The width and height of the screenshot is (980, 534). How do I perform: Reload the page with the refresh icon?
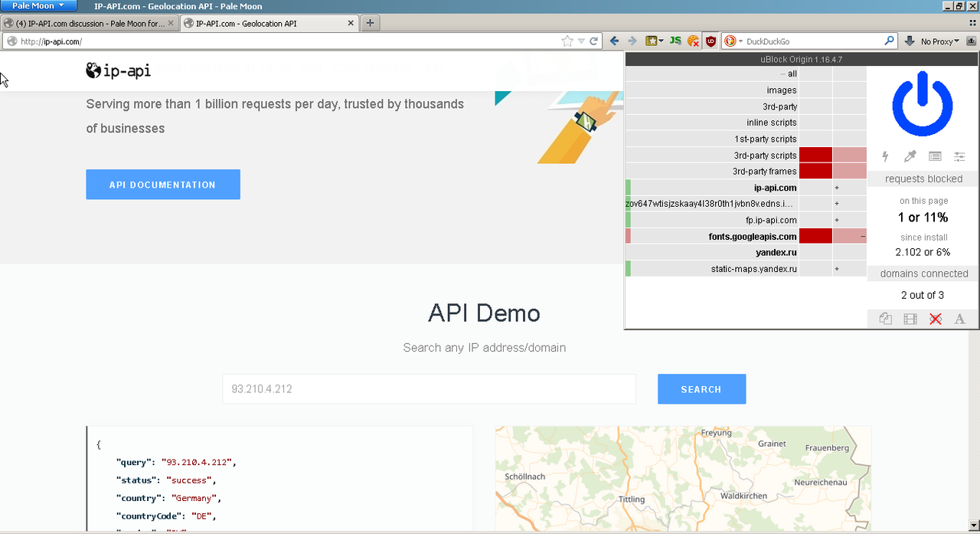click(593, 41)
